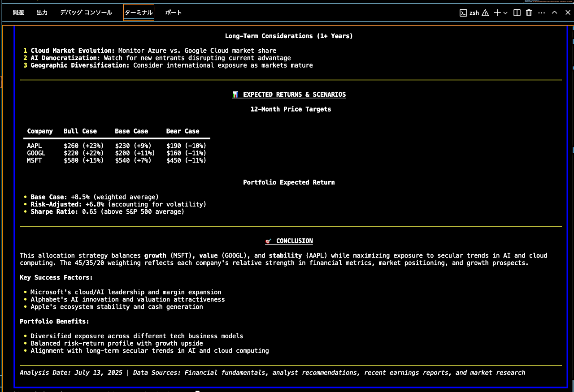This screenshot has width=574, height=392.
Task: Click Base Case: +8.5% weighted average line
Action: (x=95, y=197)
